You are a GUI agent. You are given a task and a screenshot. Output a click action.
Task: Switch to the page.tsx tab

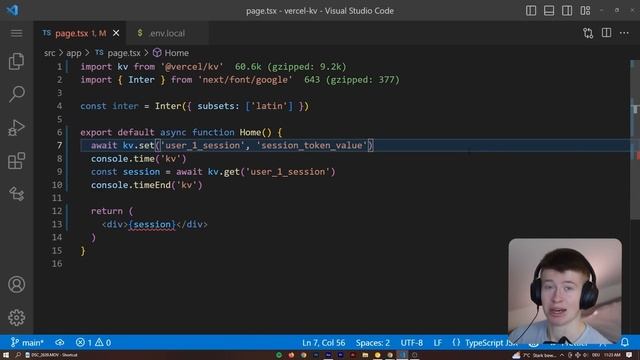coord(80,33)
